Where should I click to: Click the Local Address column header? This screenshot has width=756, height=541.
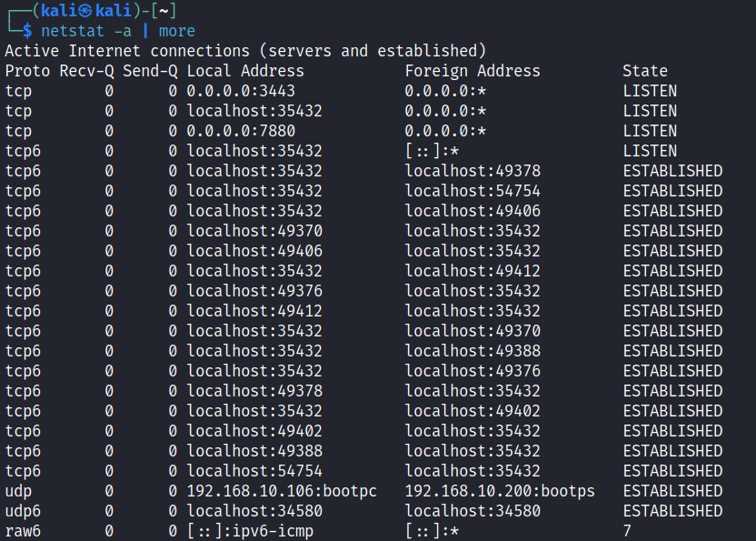tap(245, 71)
